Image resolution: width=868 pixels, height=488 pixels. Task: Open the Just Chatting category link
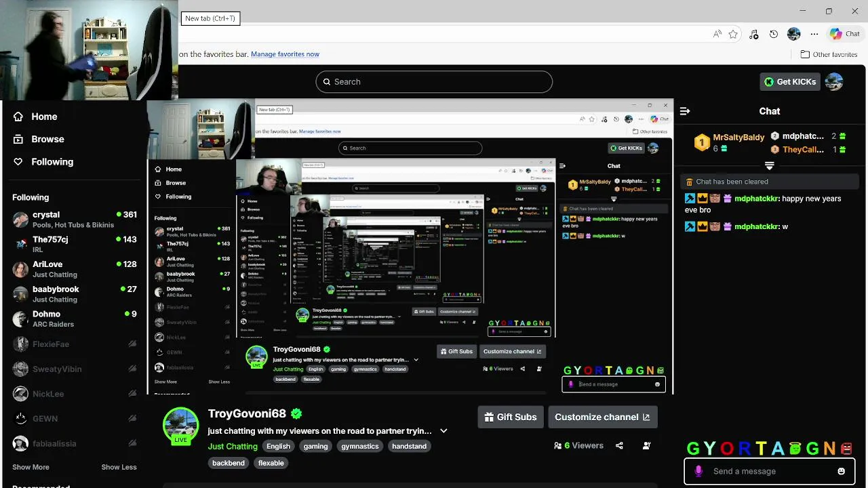tap(233, 446)
